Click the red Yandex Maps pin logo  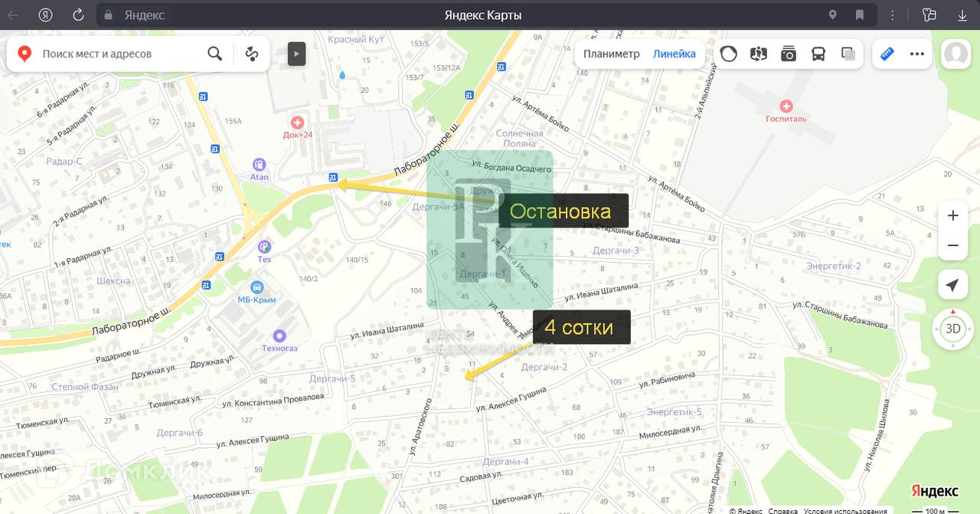tap(25, 54)
